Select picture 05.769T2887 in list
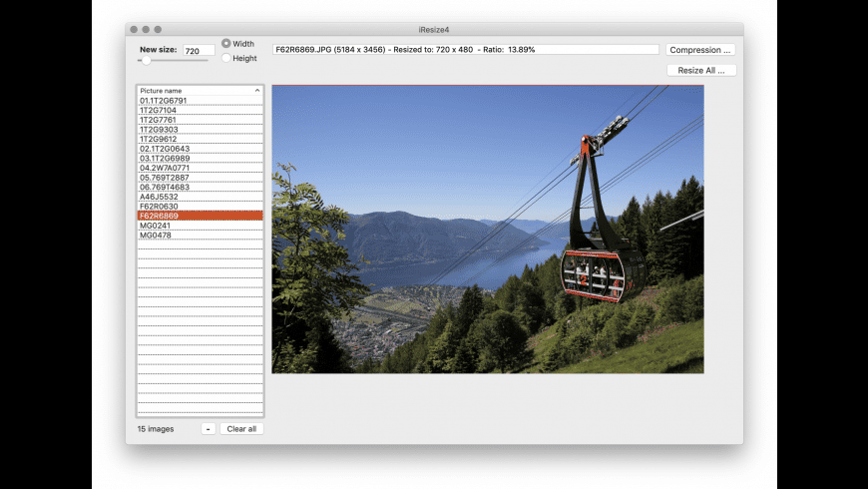Screen dimensions: 868x489 tap(200, 178)
